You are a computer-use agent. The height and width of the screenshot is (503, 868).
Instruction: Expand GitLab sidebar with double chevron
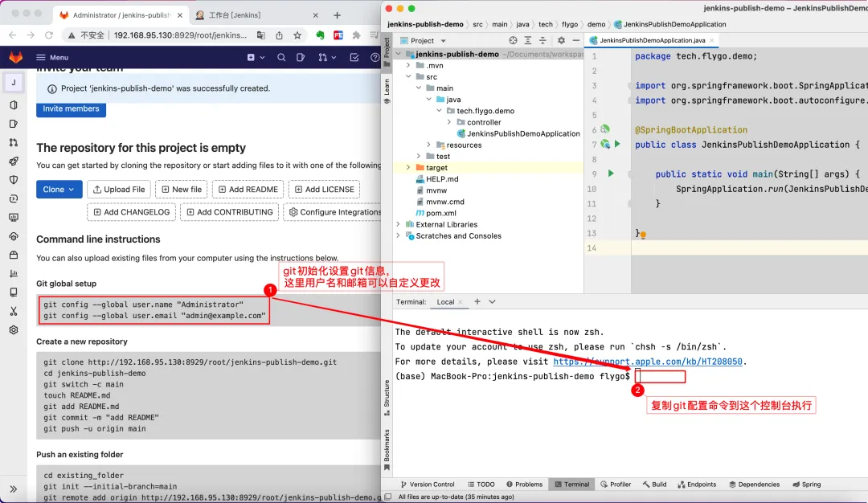tap(14, 489)
